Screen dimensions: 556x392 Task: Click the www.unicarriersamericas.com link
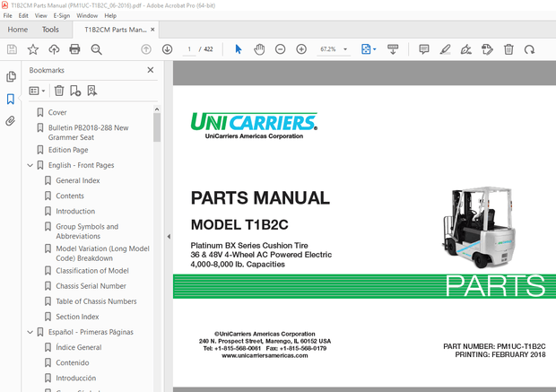click(265, 355)
